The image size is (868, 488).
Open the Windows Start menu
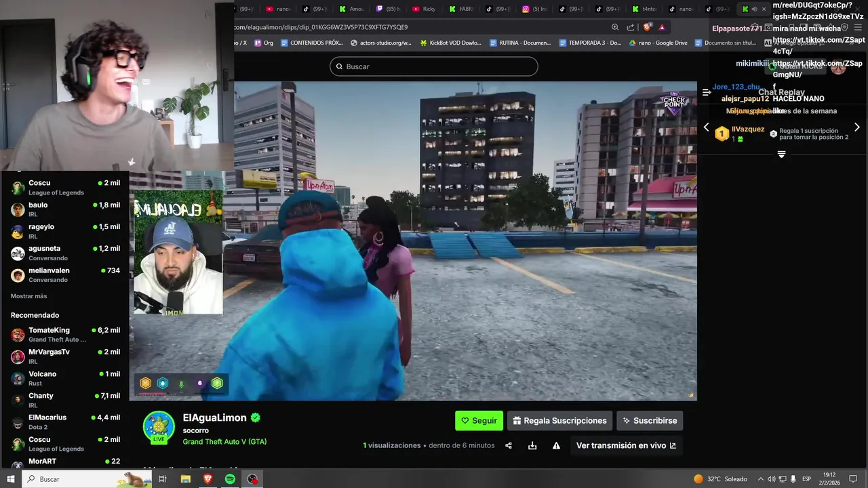tap(10, 479)
